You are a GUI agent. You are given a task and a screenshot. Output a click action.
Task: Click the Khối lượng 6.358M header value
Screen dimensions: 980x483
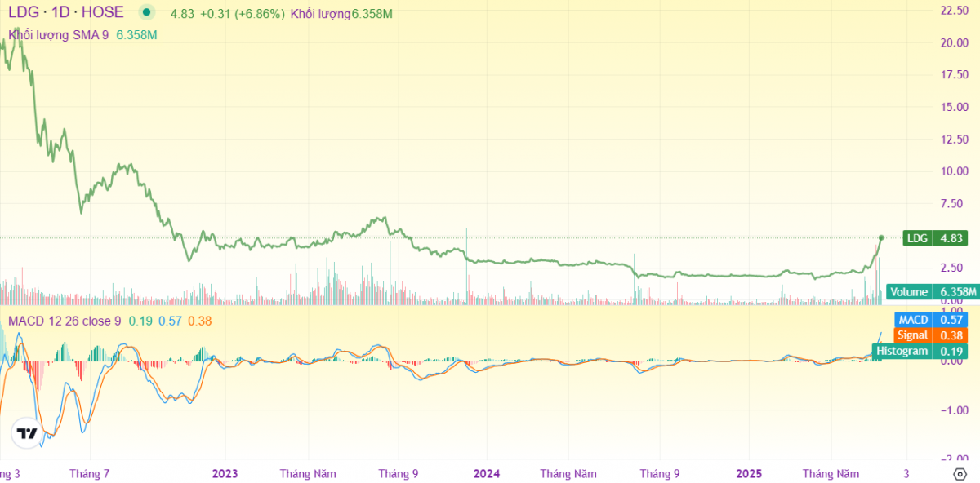tap(341, 14)
